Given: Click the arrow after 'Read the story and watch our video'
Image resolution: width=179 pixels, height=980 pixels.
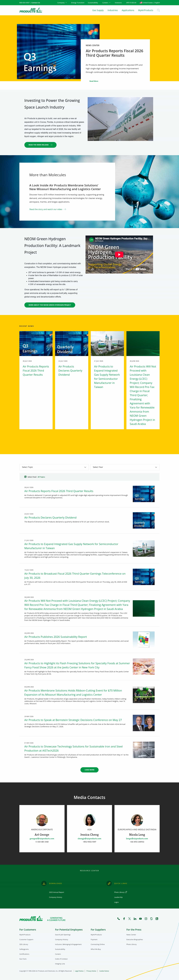Looking at the screenshot, I should tap(65, 209).
